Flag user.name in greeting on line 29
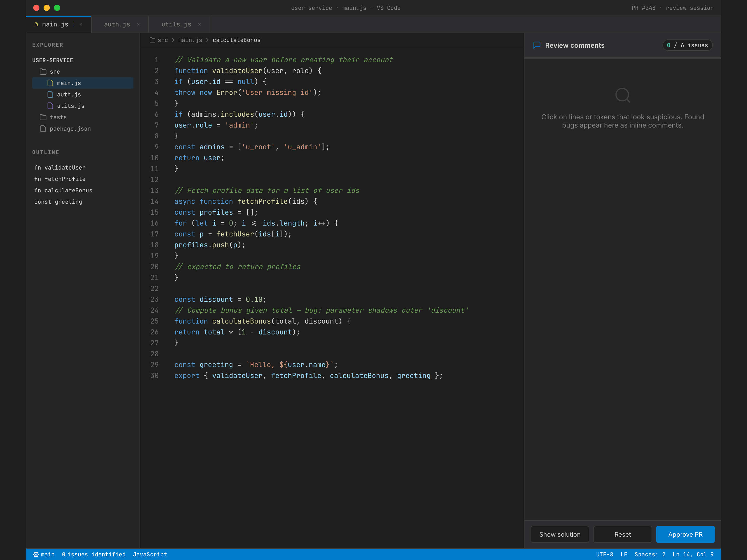 pos(306,365)
